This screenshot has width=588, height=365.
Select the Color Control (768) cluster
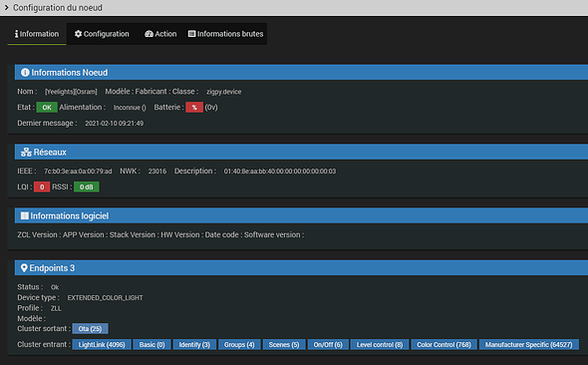tap(444, 344)
